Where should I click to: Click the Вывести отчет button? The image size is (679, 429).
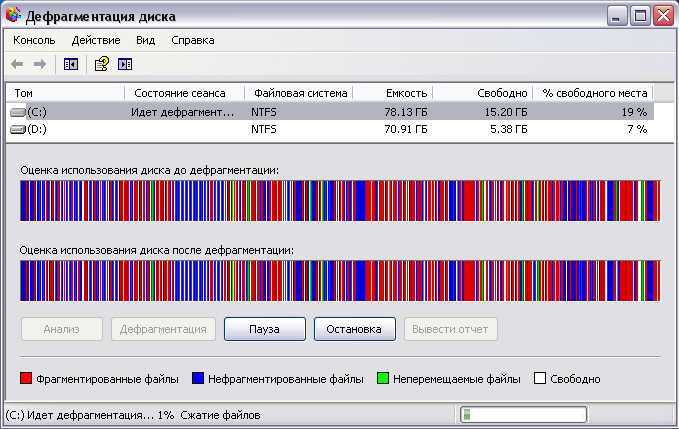point(450,329)
